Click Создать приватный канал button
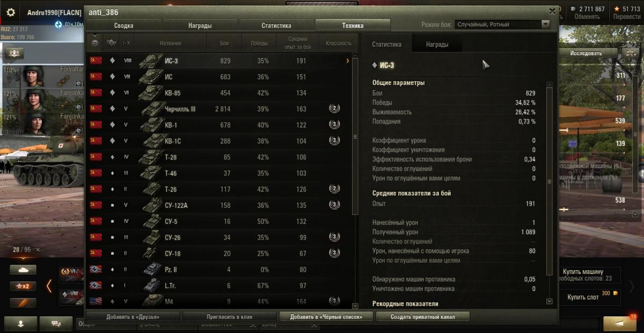644x333 pixels. 423,317
